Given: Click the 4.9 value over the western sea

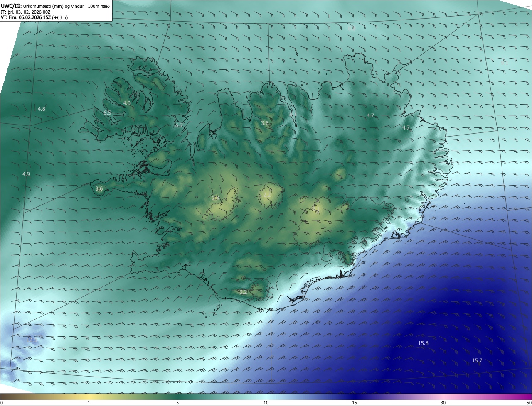Looking at the screenshot, I should (x=26, y=174).
